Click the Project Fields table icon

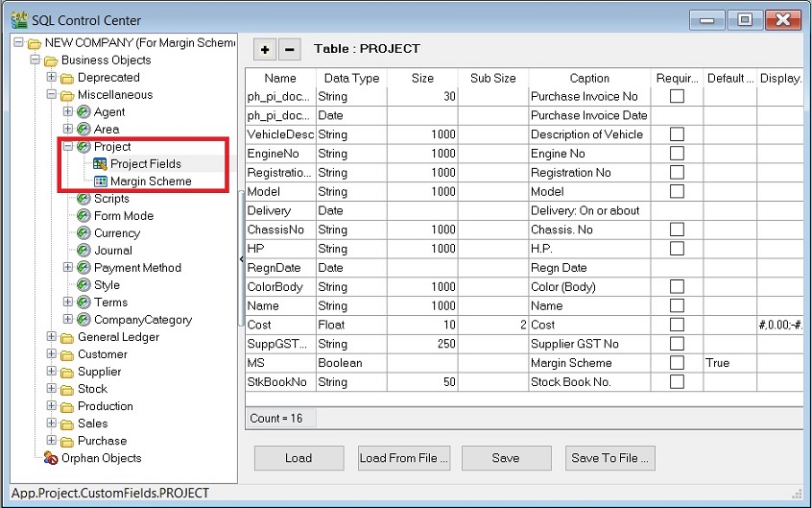pos(100,164)
